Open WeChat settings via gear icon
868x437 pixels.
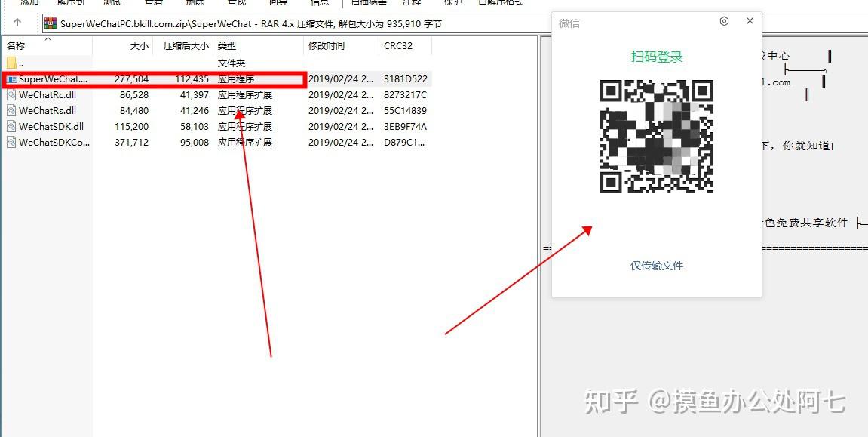tap(724, 21)
